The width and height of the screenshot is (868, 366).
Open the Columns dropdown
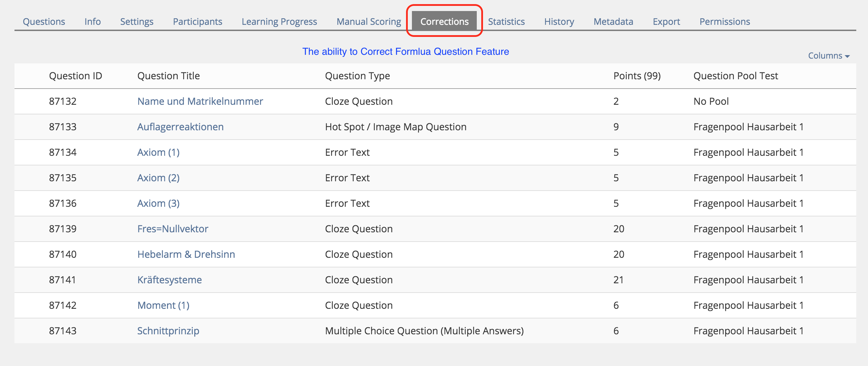pyautogui.click(x=829, y=55)
